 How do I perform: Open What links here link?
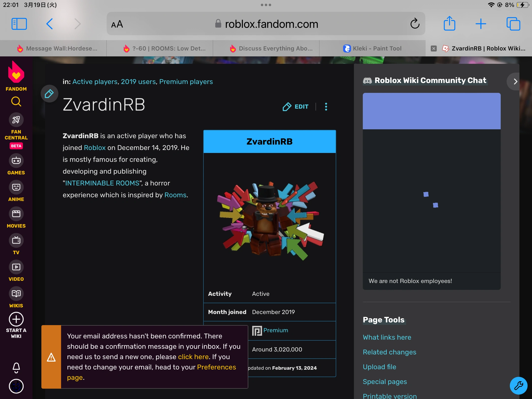[x=387, y=337]
